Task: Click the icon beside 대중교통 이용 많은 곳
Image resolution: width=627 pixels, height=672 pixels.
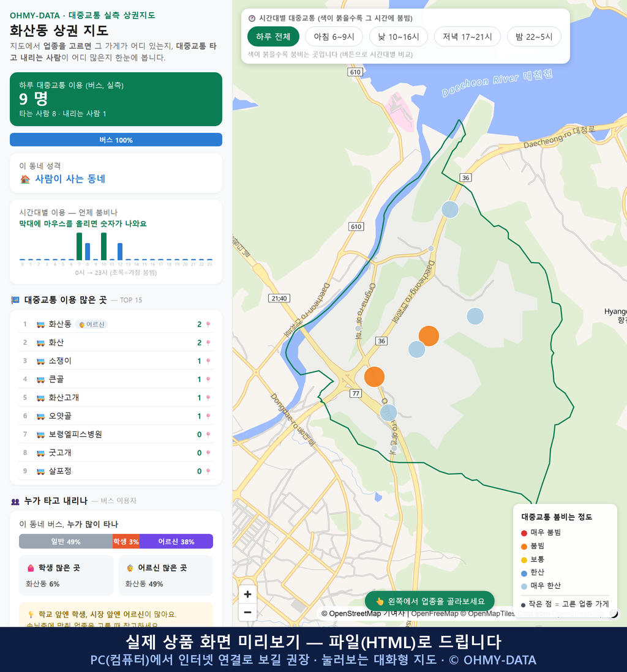Action: point(15,300)
